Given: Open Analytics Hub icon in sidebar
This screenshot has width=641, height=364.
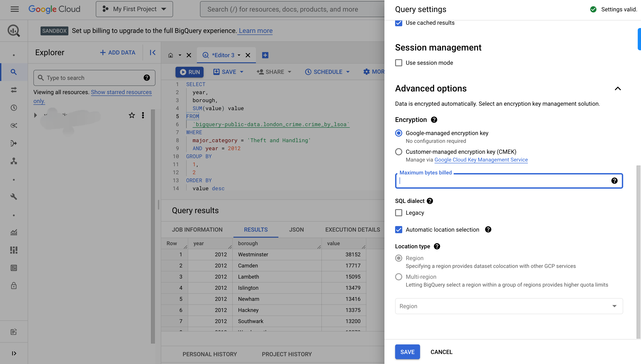Looking at the screenshot, I should tap(14, 125).
